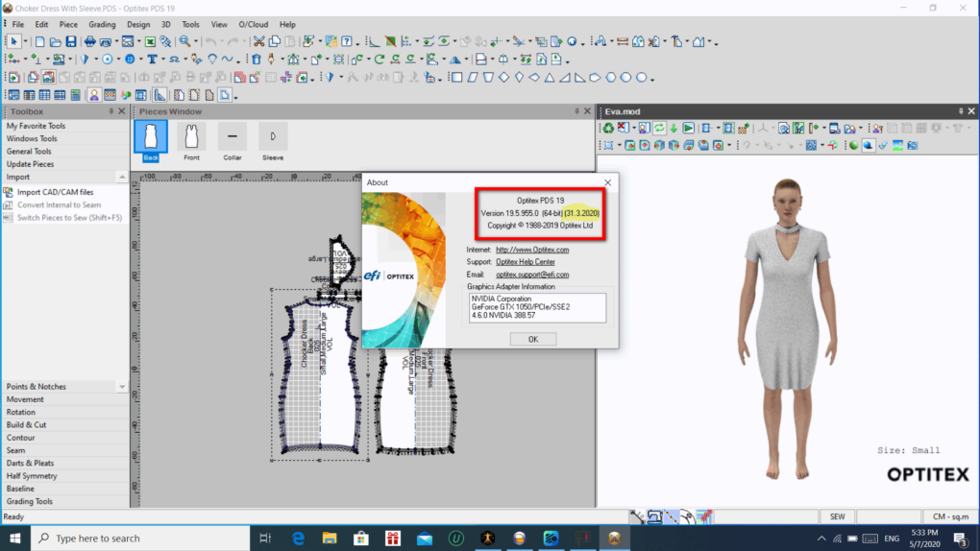Open the 3D menu
The image size is (980, 551).
(165, 24)
